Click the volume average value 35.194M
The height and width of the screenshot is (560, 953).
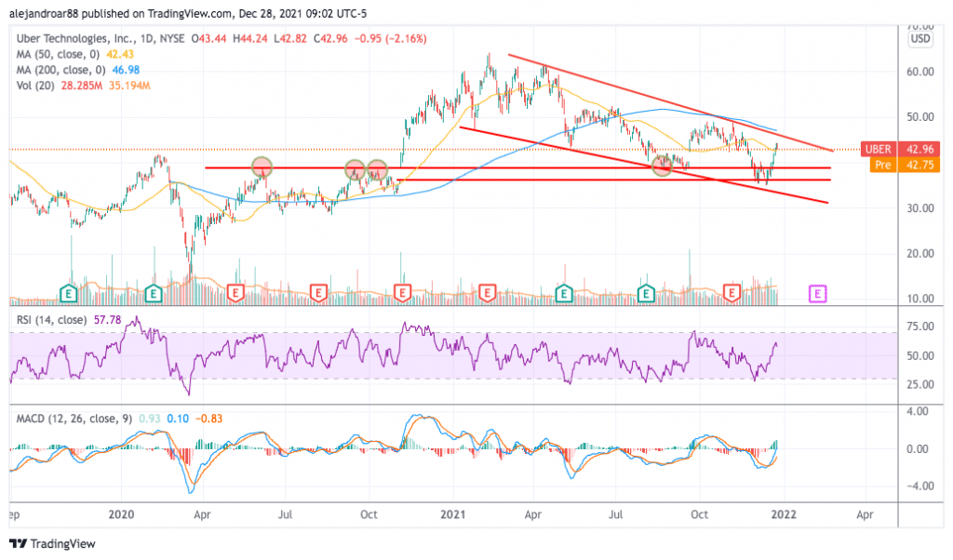click(129, 86)
